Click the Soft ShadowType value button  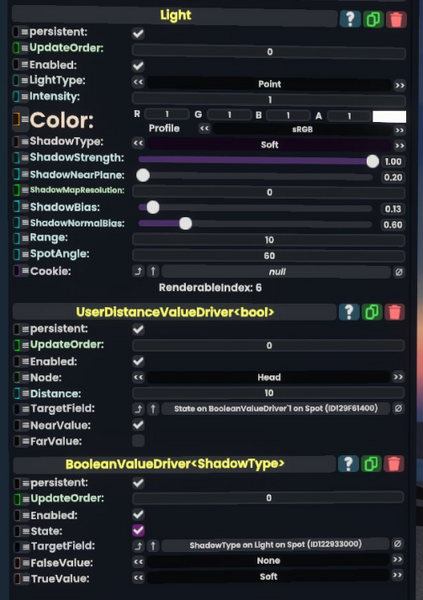point(269,145)
